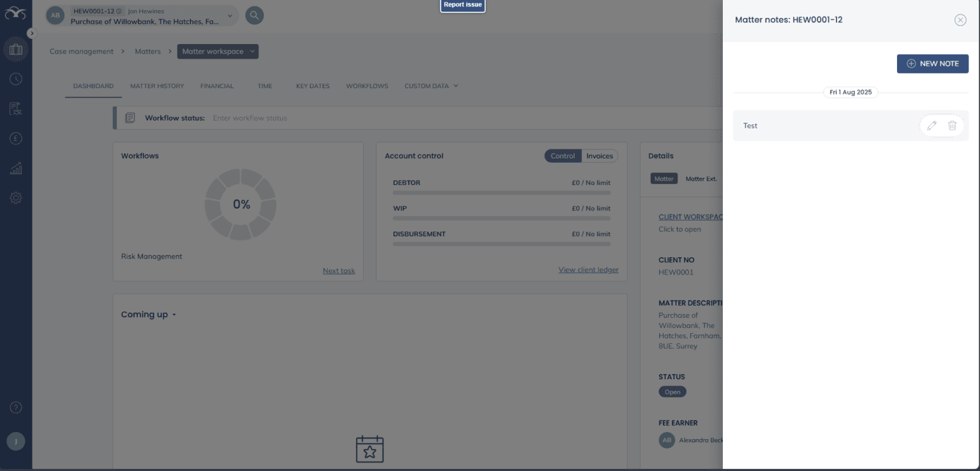
Task: Open the Custom Data tab dropdown
Action: pos(431,86)
